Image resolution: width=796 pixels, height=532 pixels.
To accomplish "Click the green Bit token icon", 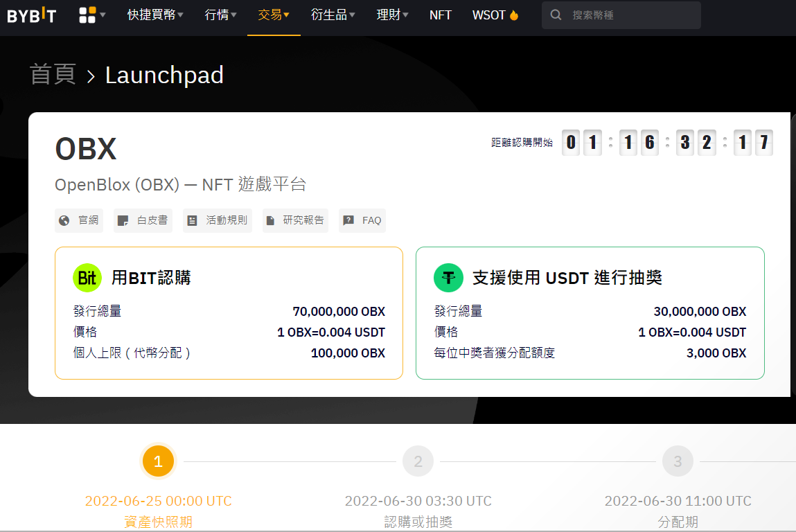I will (x=87, y=278).
